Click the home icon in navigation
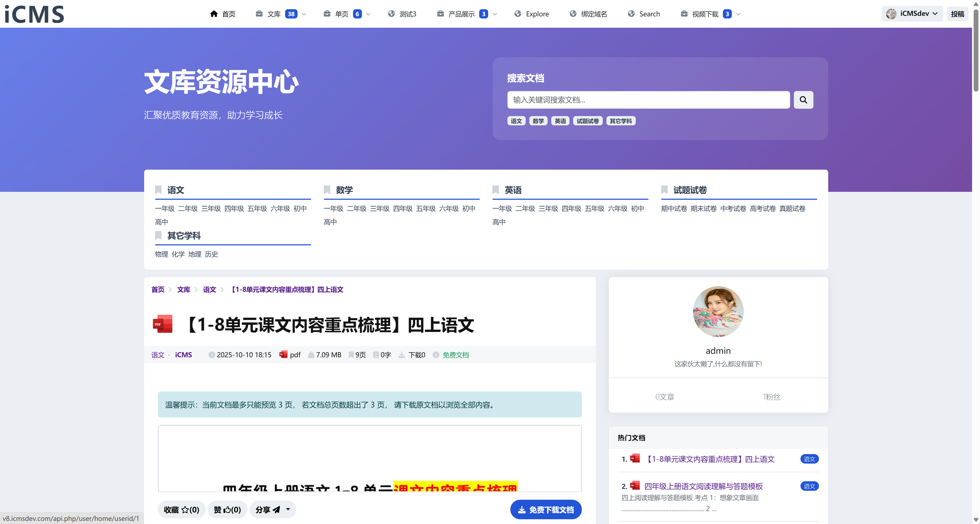The height and width of the screenshot is (524, 980). [x=214, y=14]
